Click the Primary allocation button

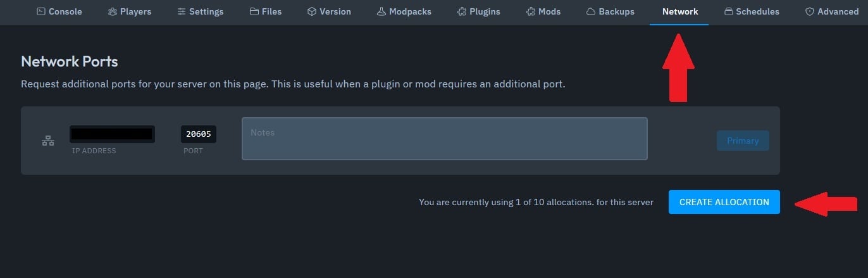[x=743, y=141]
